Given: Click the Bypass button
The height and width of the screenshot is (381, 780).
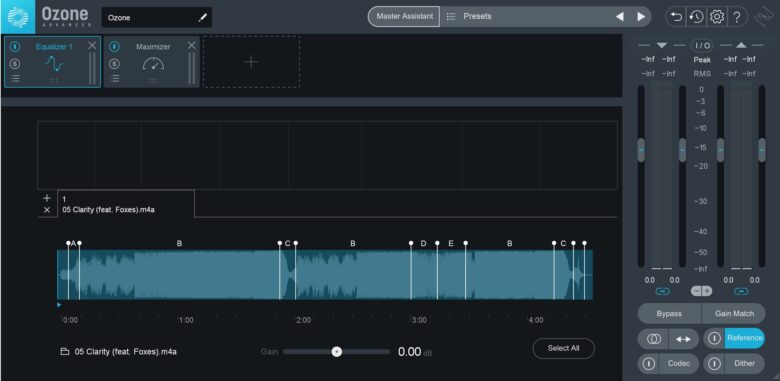Looking at the screenshot, I should pos(669,314).
